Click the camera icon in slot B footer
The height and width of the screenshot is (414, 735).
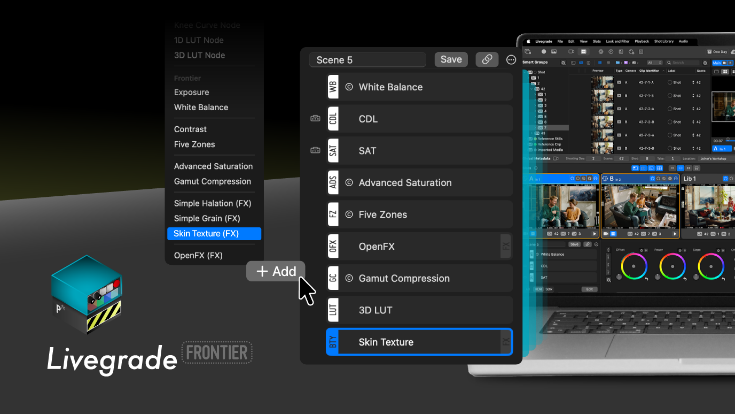606,233
